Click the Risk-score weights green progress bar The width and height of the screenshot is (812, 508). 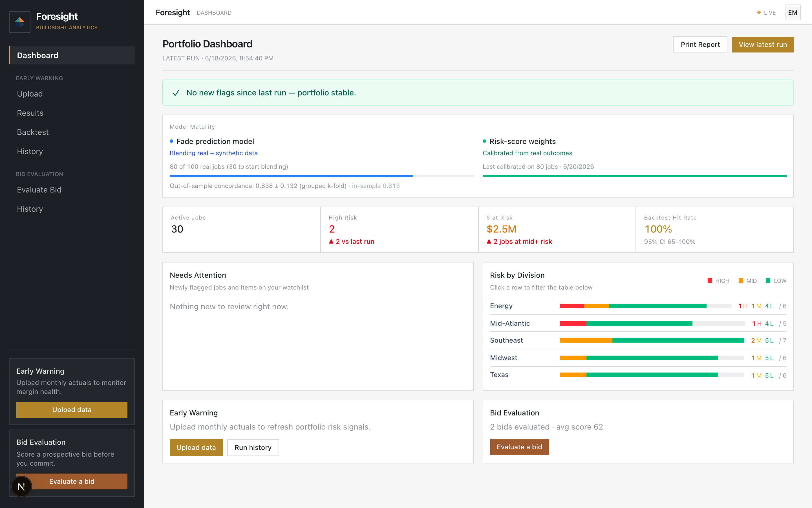click(x=634, y=176)
